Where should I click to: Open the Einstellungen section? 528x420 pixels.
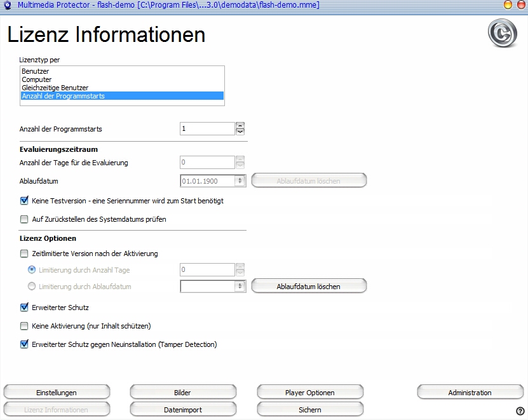(57, 393)
